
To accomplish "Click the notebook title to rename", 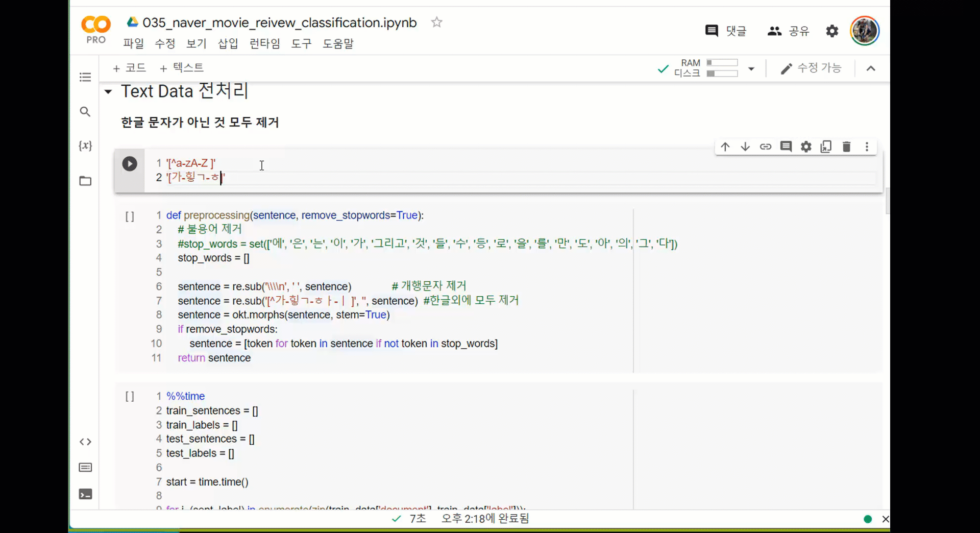I will click(x=280, y=22).
